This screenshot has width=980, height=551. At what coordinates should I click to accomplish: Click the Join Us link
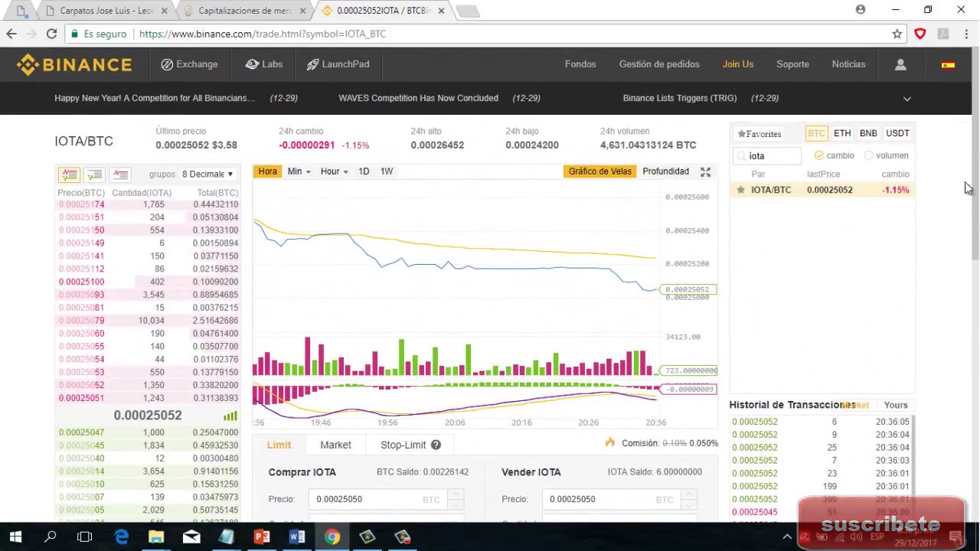pos(738,64)
